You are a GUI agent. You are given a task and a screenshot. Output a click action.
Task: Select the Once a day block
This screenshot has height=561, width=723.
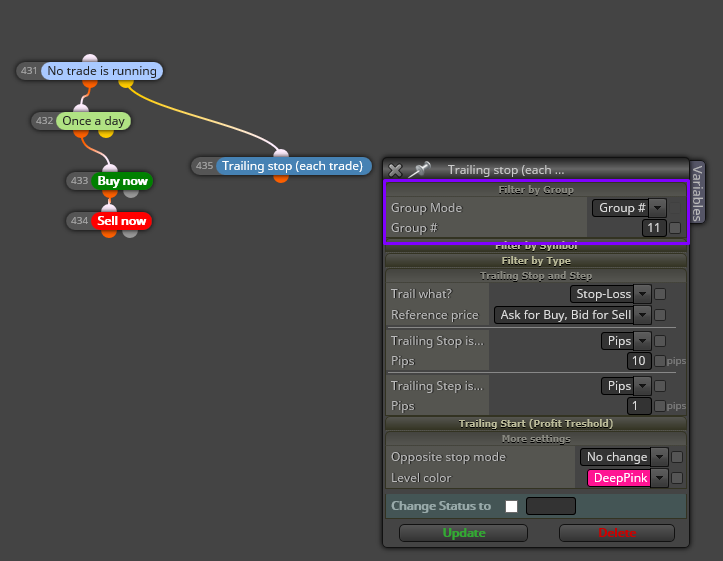tap(94, 121)
